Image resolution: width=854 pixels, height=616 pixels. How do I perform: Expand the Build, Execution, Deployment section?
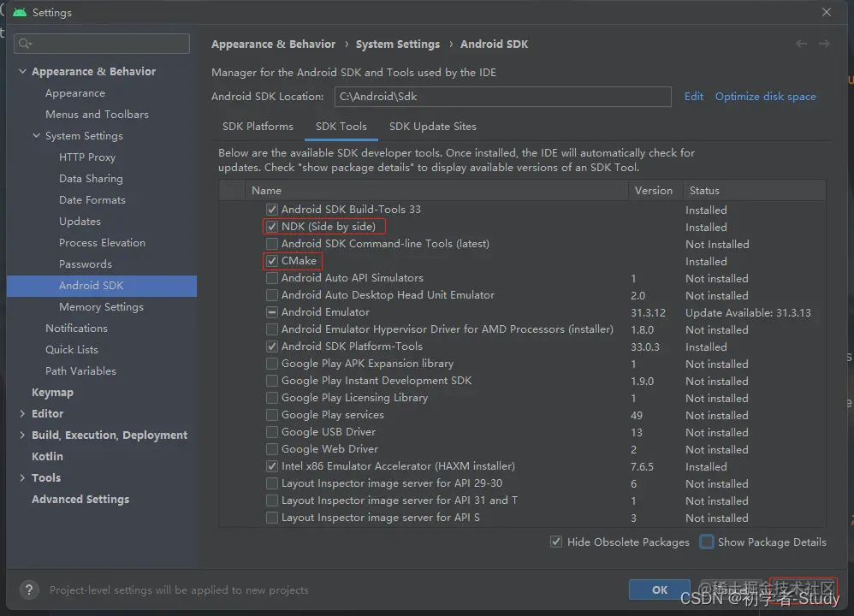(x=23, y=435)
